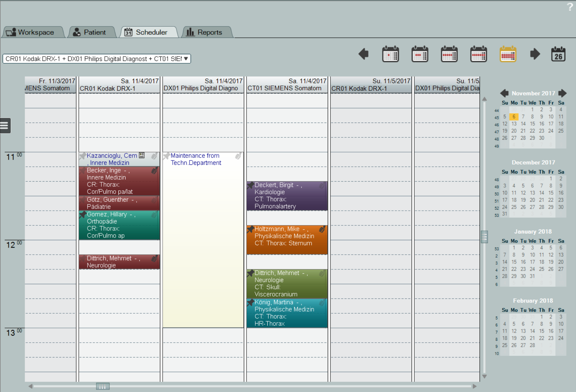The width and height of the screenshot is (576, 392).
Task: Toggle the pin on Holtzmann, Mike appointment
Action: (250, 229)
